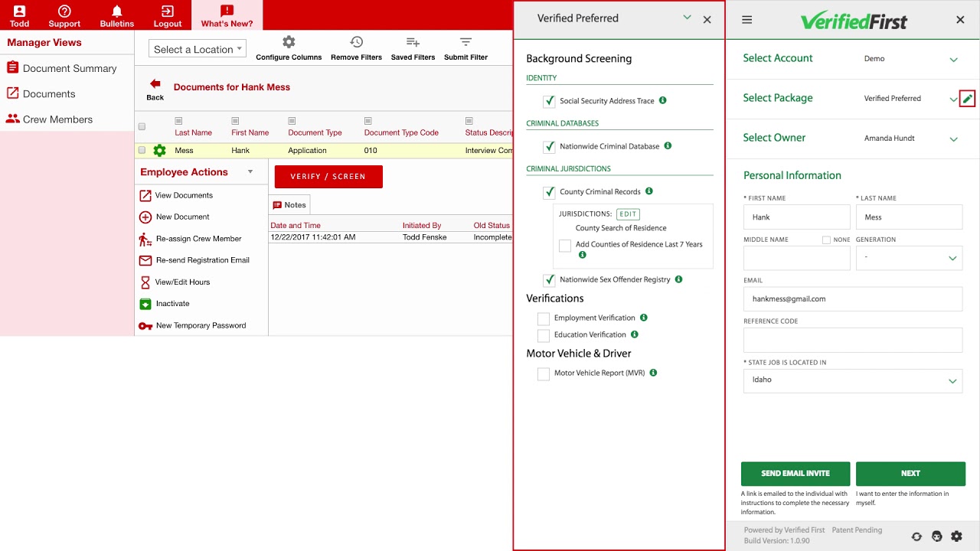Open the Generation dropdown
980x551 pixels.
909,258
